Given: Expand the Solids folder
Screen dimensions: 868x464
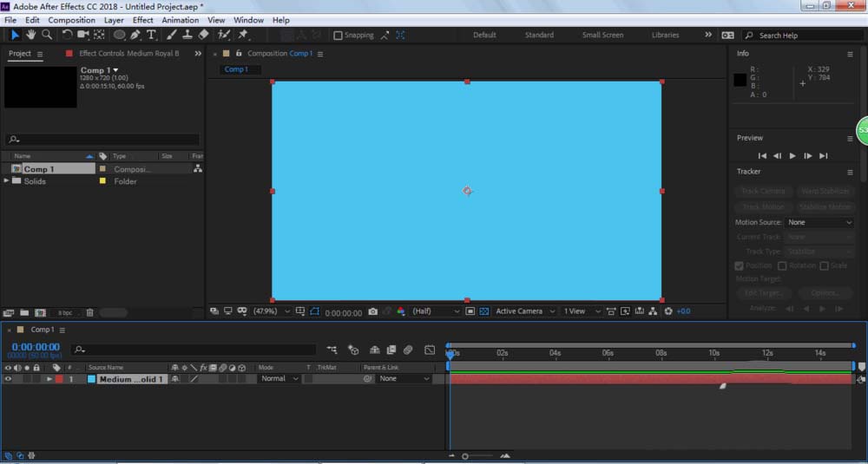Looking at the screenshot, I should point(6,181).
